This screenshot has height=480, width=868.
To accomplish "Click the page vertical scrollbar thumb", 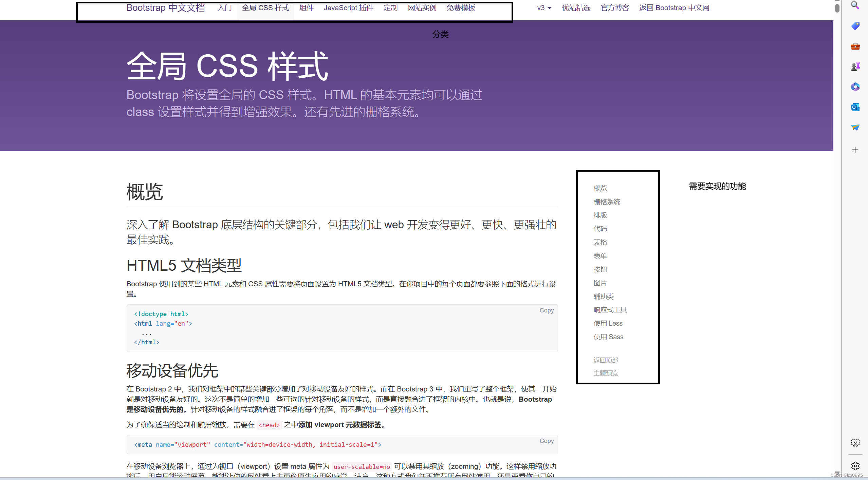I will 837,8.
